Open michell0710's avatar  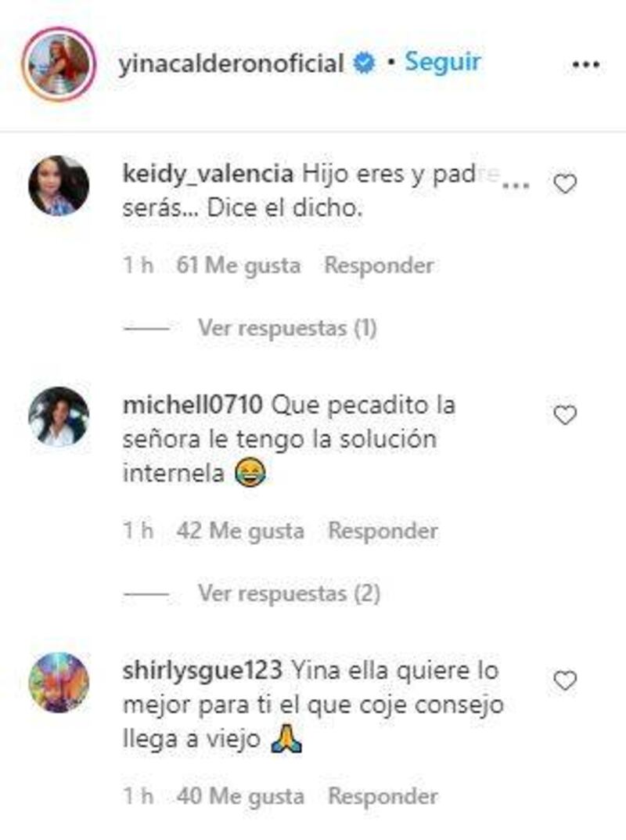click(59, 416)
